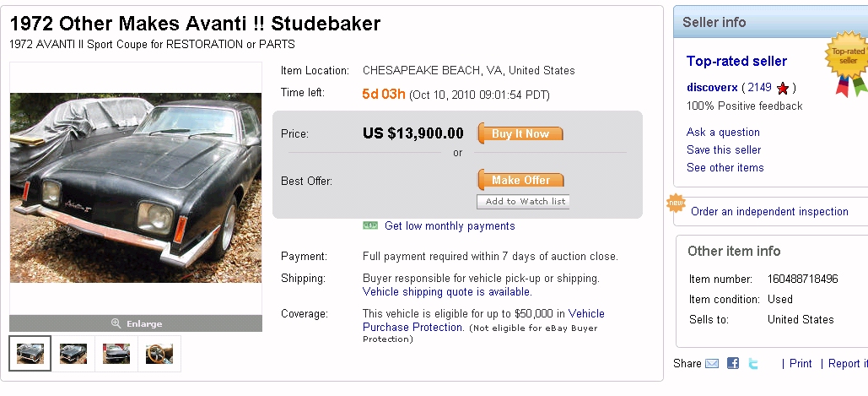Click the green monthly payments icon
The width and height of the screenshot is (868, 396).
[370, 225]
